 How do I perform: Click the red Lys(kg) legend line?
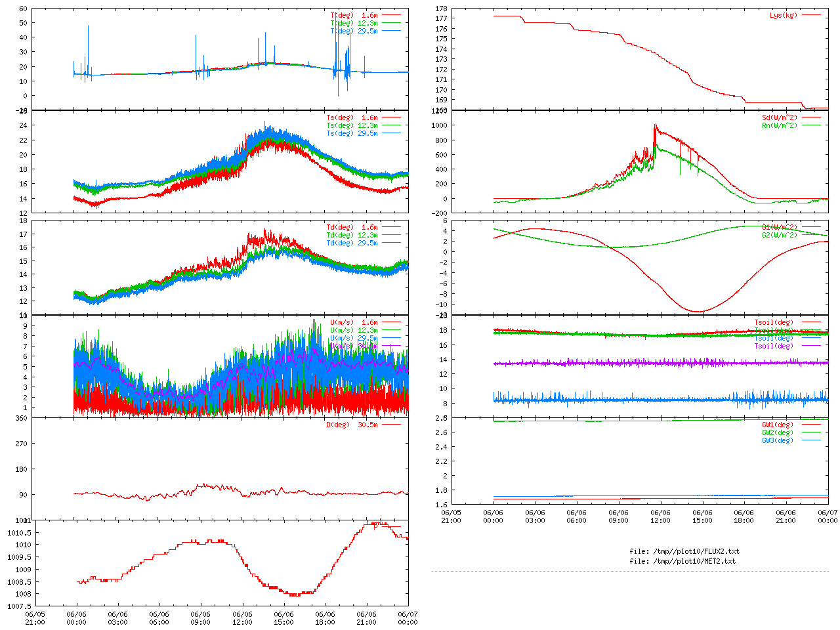811,15
